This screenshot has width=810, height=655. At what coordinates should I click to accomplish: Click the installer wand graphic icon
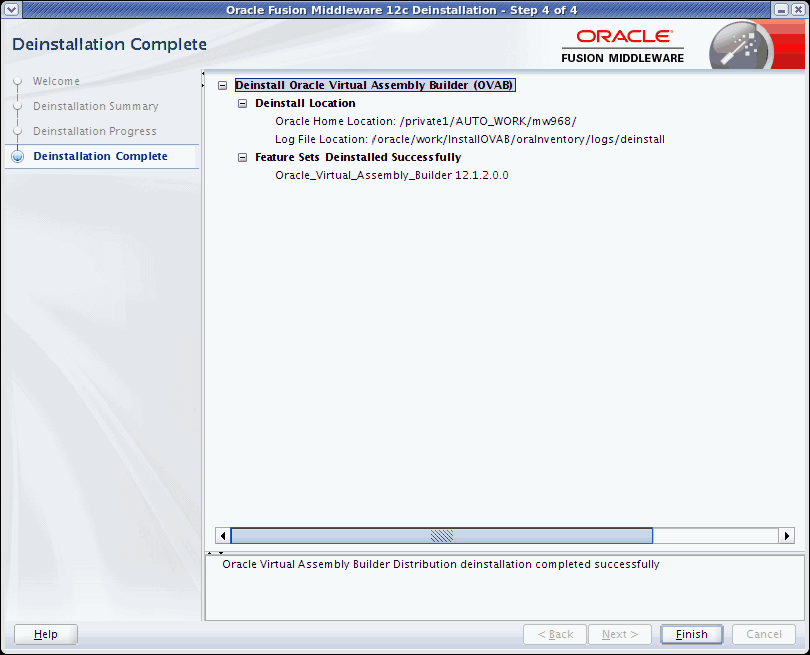741,46
